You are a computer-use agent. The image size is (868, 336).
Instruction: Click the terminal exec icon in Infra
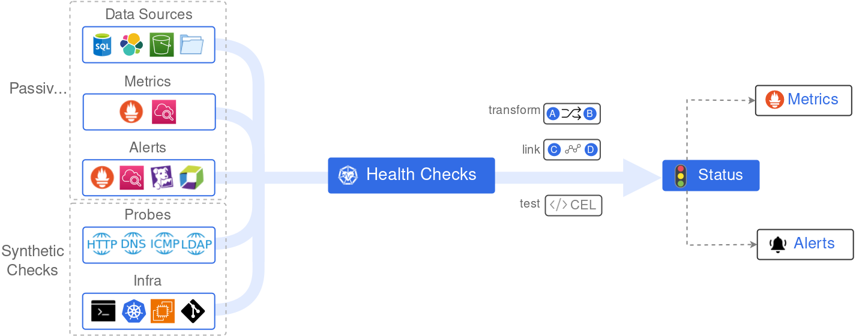[103, 311]
